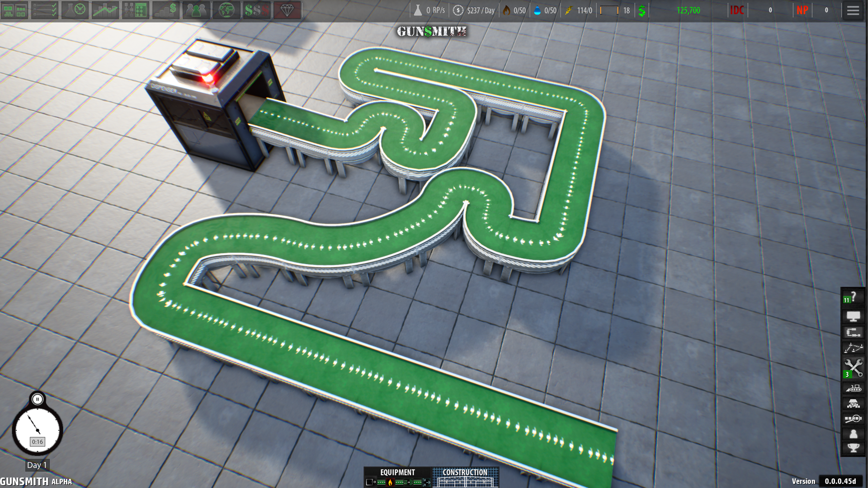Viewport: 868px width, 488px height.
Task: Select the bulldozer demolish tool
Action: tap(853, 388)
